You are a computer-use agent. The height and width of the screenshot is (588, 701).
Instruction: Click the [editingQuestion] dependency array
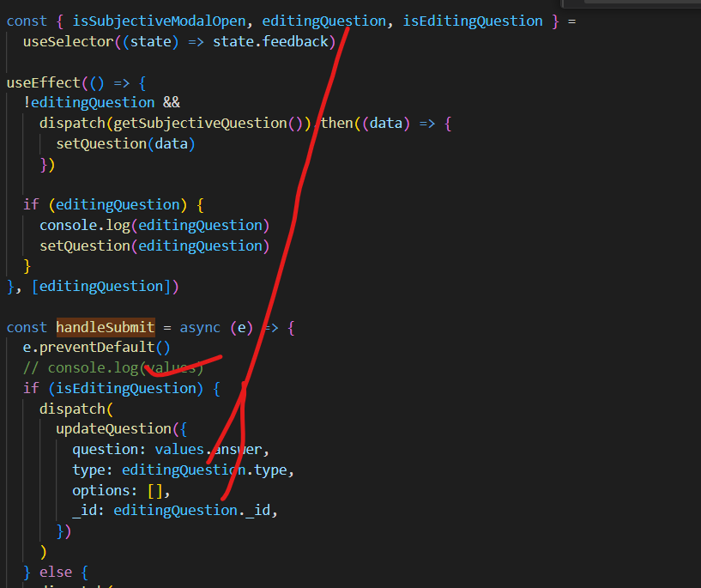105,286
